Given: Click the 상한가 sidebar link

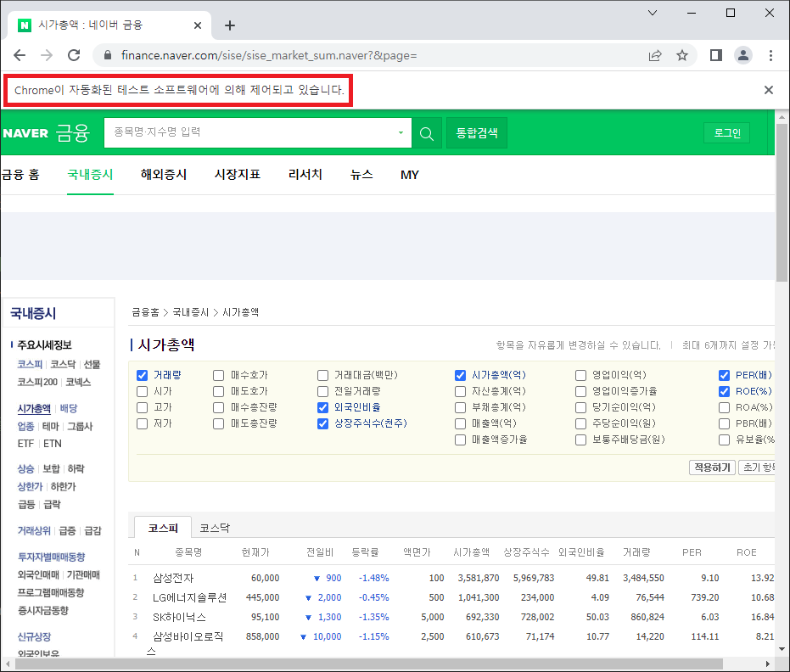Looking at the screenshot, I should (x=30, y=487).
